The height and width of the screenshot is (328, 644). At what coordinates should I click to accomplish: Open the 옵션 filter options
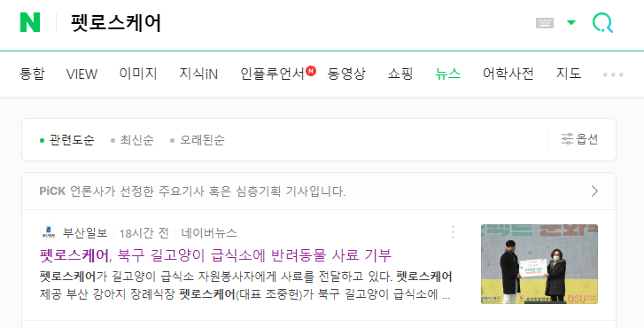(x=579, y=139)
